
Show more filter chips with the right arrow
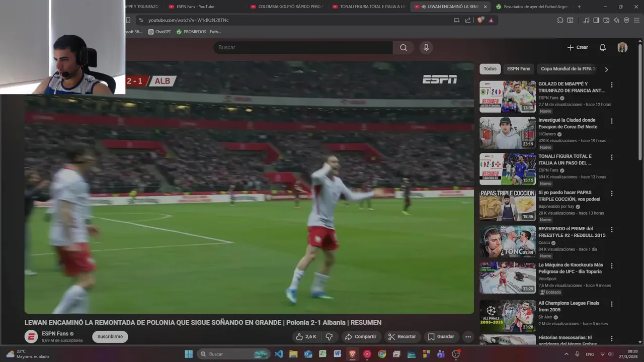tap(606, 69)
